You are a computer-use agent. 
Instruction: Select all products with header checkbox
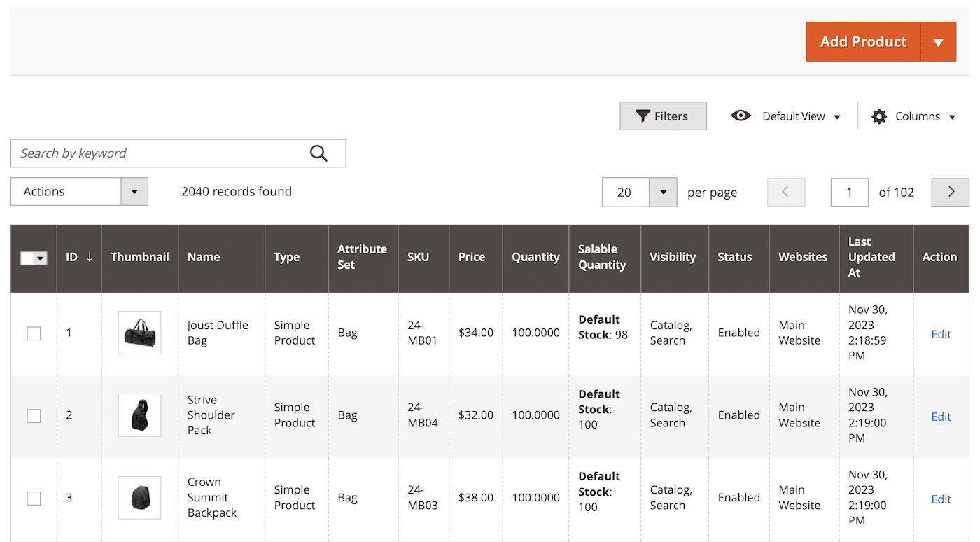click(28, 258)
